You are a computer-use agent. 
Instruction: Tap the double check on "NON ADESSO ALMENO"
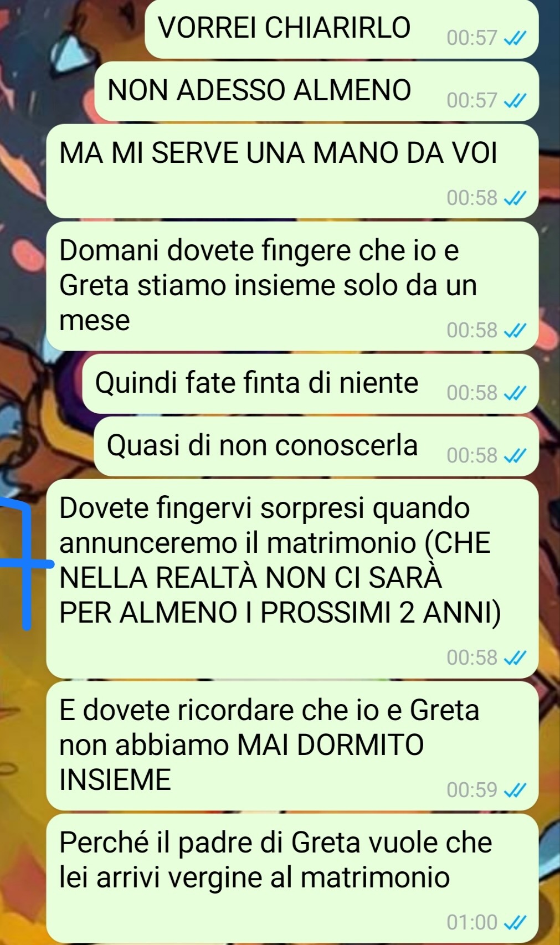pyautogui.click(x=514, y=101)
